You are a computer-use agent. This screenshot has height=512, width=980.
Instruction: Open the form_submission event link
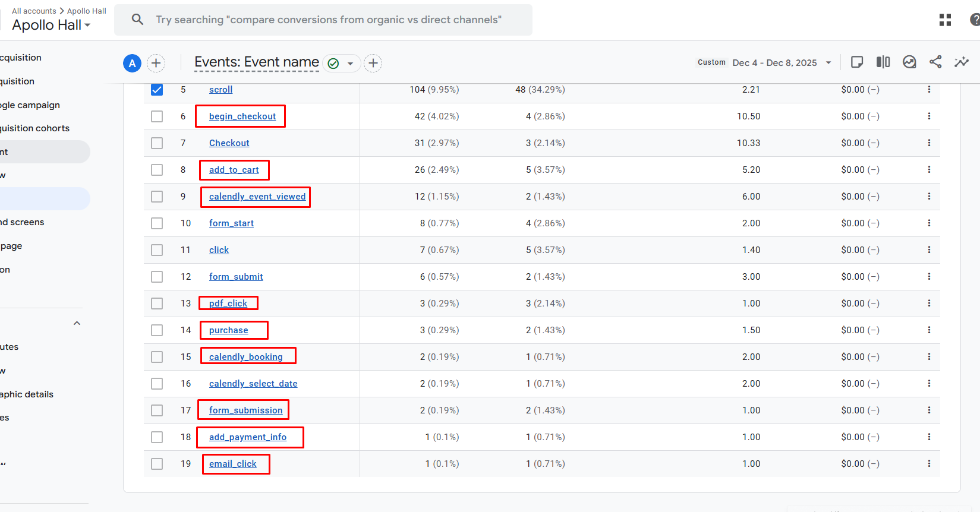246,410
